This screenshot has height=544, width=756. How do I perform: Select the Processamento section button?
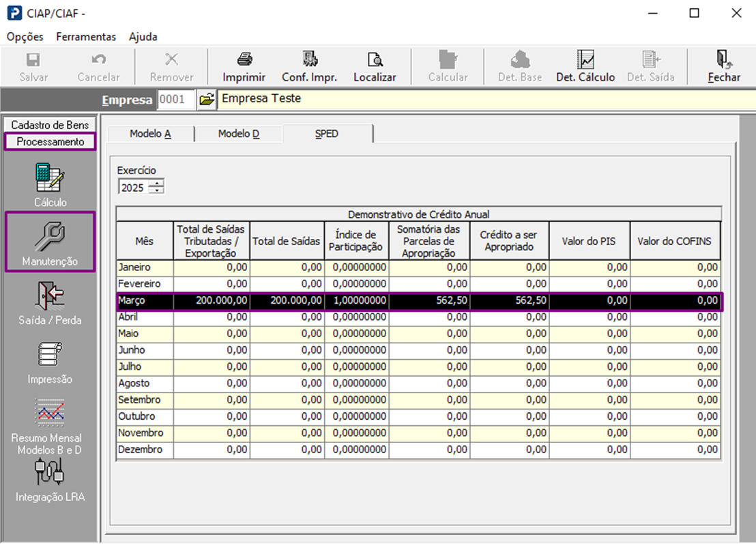coord(50,142)
